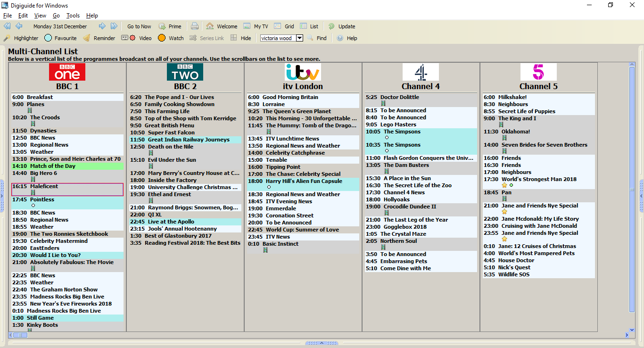
Task: Click the Channel 5 logo
Action: [538, 72]
